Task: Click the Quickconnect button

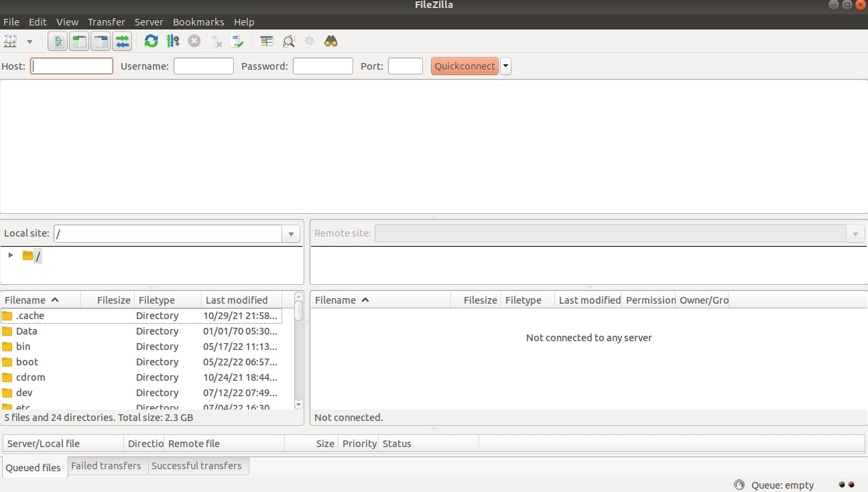Action: pyautogui.click(x=464, y=66)
